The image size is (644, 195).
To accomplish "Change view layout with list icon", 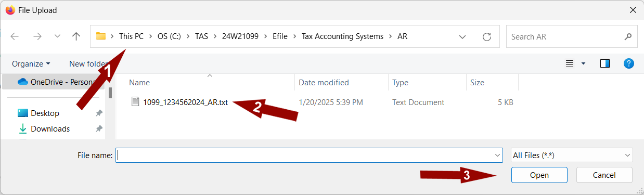I will click(570, 63).
